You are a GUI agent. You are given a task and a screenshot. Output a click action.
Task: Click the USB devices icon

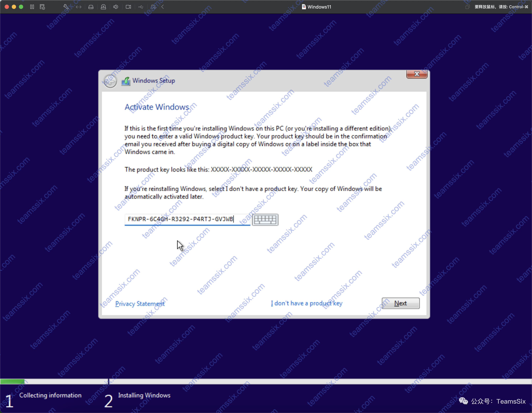(x=141, y=7)
